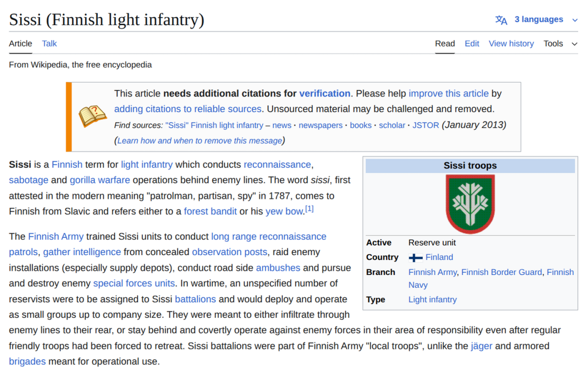Switch to the Article tab
The height and width of the screenshot is (370, 588).
point(20,43)
